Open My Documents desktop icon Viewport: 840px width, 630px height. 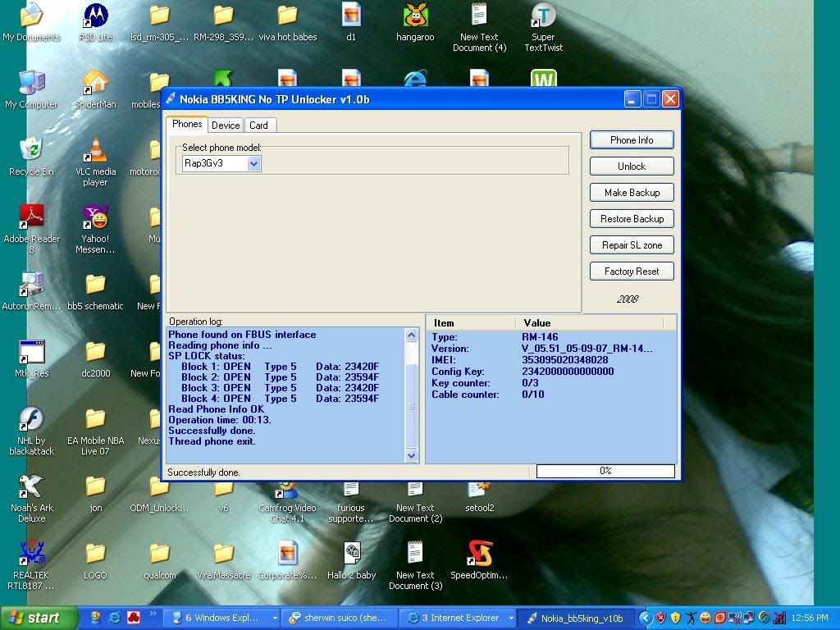click(32, 21)
